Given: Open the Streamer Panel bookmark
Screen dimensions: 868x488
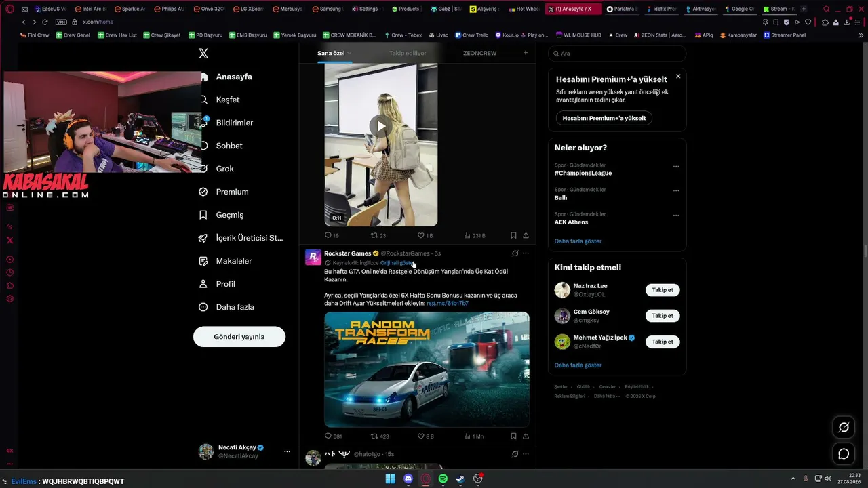Looking at the screenshot, I should tap(784, 35).
